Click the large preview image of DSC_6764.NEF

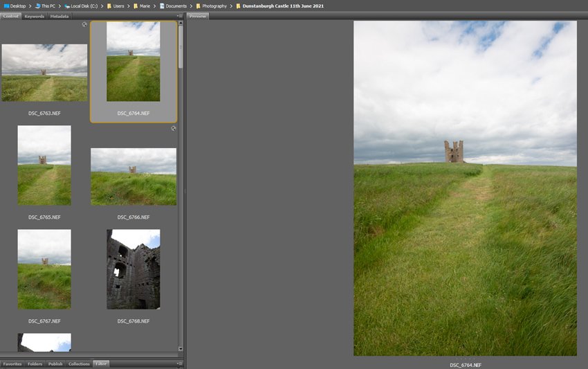pos(465,188)
